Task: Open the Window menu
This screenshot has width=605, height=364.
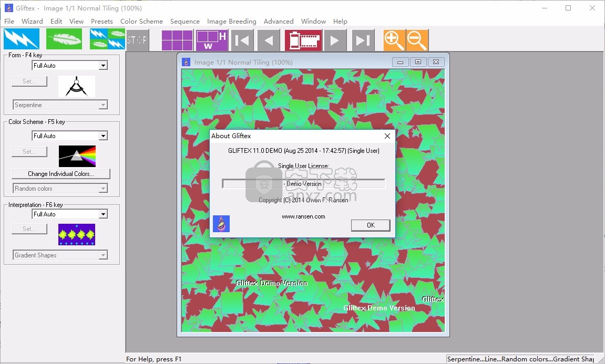Action: [313, 21]
